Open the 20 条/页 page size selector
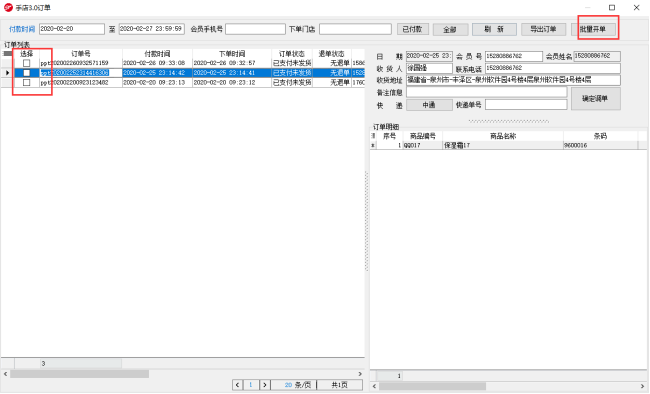 point(293,385)
